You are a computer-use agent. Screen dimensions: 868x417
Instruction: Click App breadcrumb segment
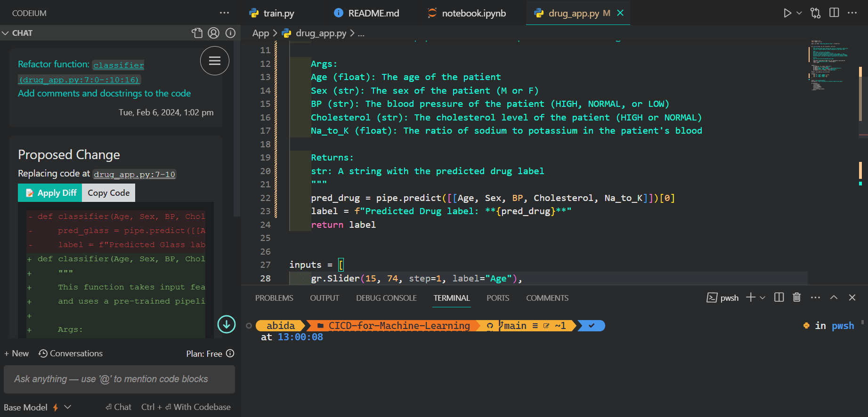[260, 33]
